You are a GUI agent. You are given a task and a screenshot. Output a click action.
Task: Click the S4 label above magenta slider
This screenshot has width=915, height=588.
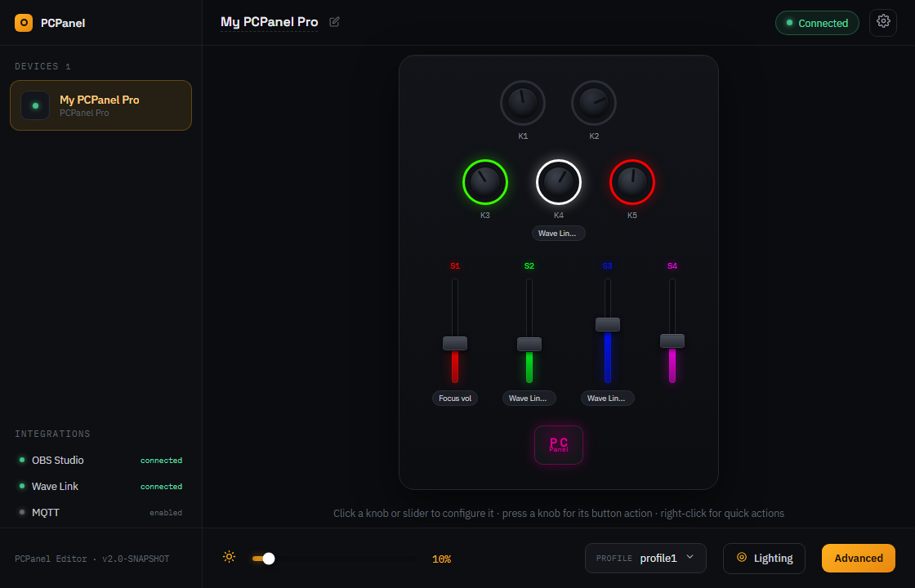click(672, 266)
